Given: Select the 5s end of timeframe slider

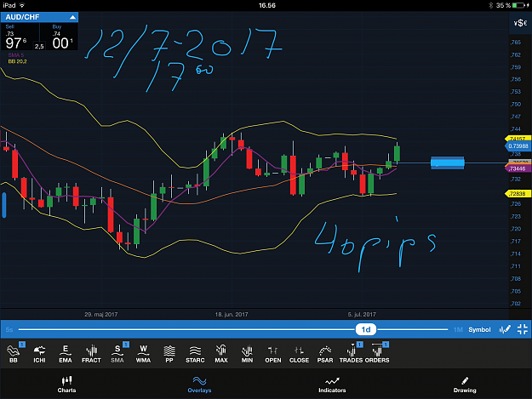Looking at the screenshot, I should [9, 329].
